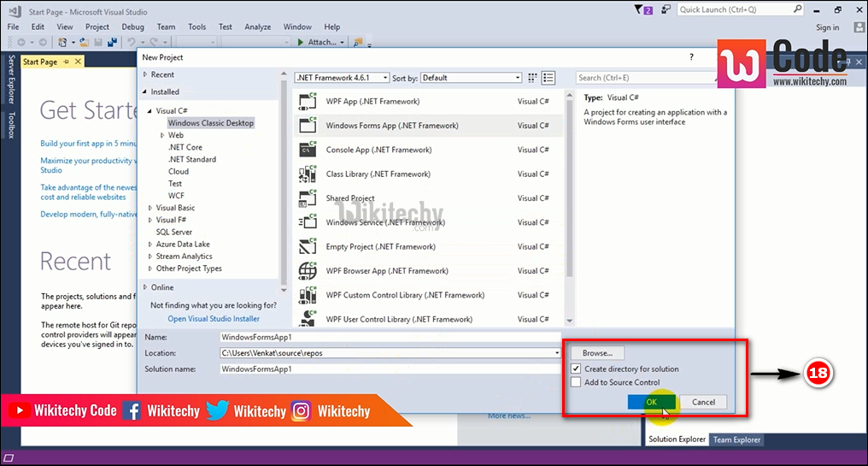Select the WPF App project template icon
868x466 pixels.
pyautogui.click(x=308, y=102)
